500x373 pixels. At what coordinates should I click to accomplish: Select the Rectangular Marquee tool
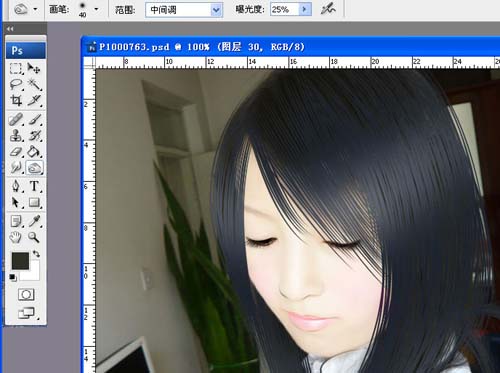coord(16,68)
